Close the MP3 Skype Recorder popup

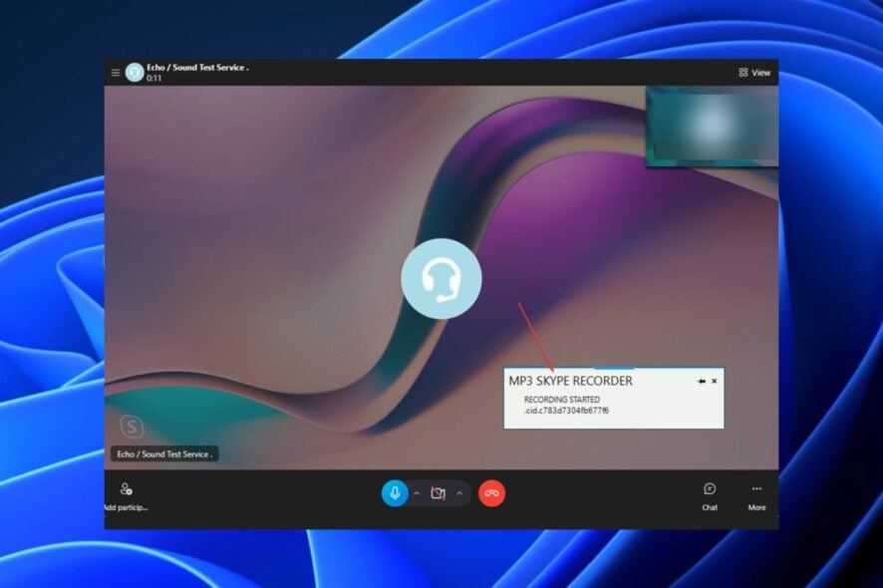pos(714,381)
